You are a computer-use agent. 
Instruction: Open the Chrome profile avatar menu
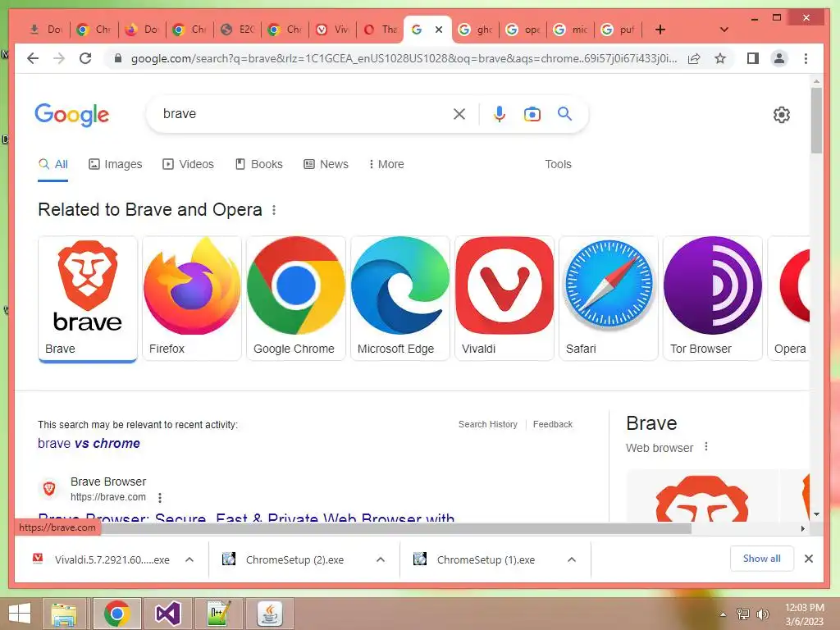pyautogui.click(x=779, y=58)
